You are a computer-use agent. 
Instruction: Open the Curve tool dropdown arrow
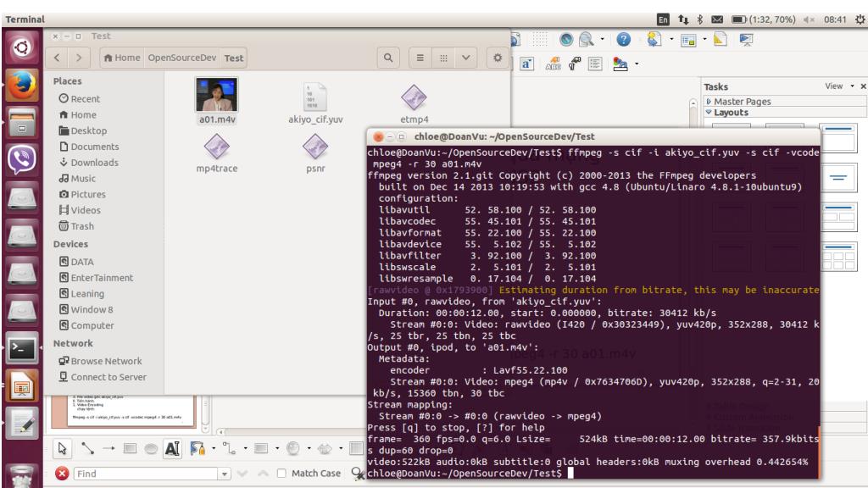pos(213,449)
